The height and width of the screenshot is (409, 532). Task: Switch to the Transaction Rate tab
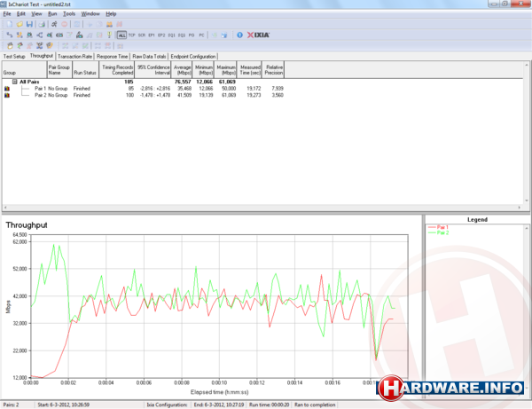point(74,55)
